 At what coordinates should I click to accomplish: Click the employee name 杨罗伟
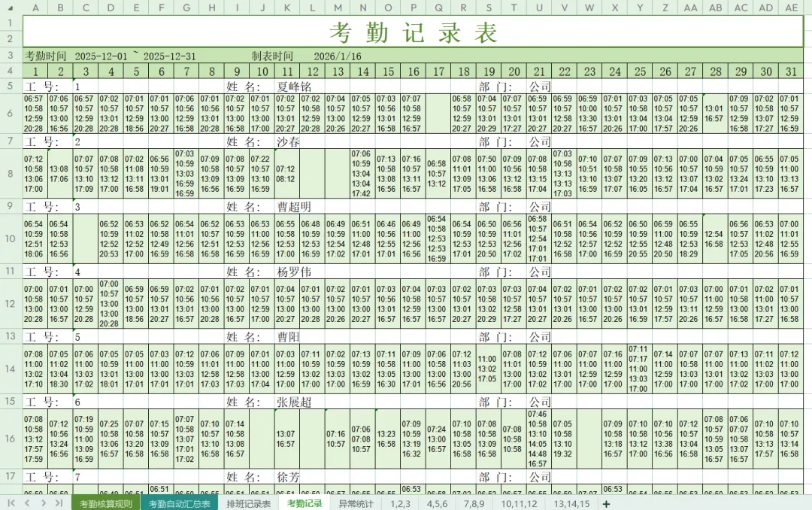(294, 272)
